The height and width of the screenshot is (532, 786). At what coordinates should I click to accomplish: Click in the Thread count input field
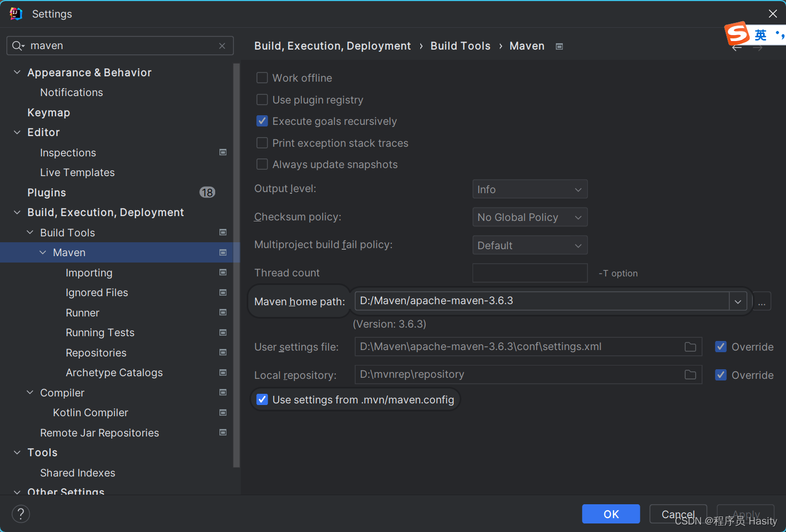[530, 273]
